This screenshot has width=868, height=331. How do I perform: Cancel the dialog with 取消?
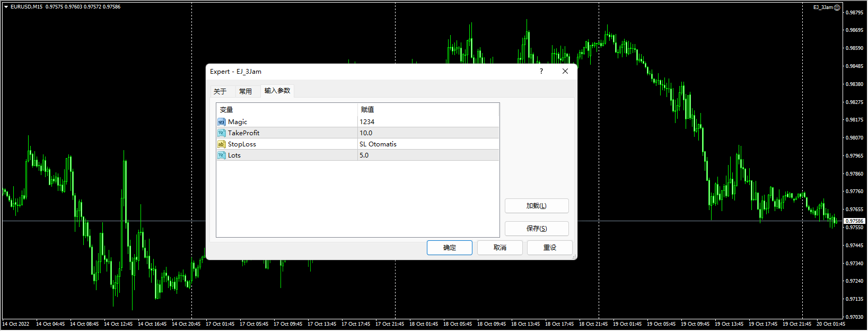pos(499,248)
